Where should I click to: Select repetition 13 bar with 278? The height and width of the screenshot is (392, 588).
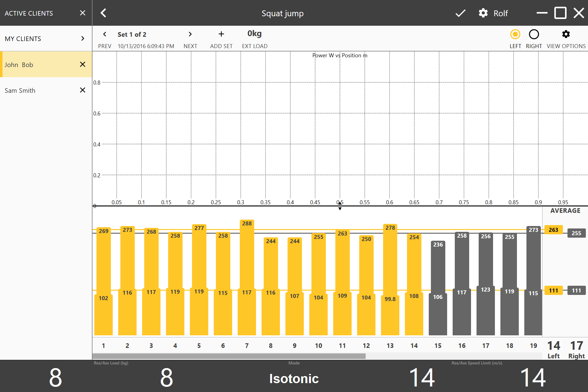pos(390,280)
